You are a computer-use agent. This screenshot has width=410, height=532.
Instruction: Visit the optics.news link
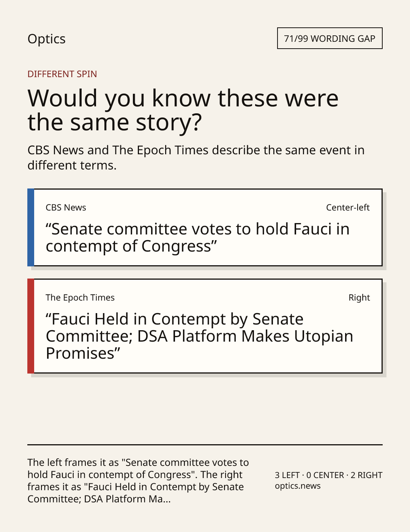pos(298,486)
